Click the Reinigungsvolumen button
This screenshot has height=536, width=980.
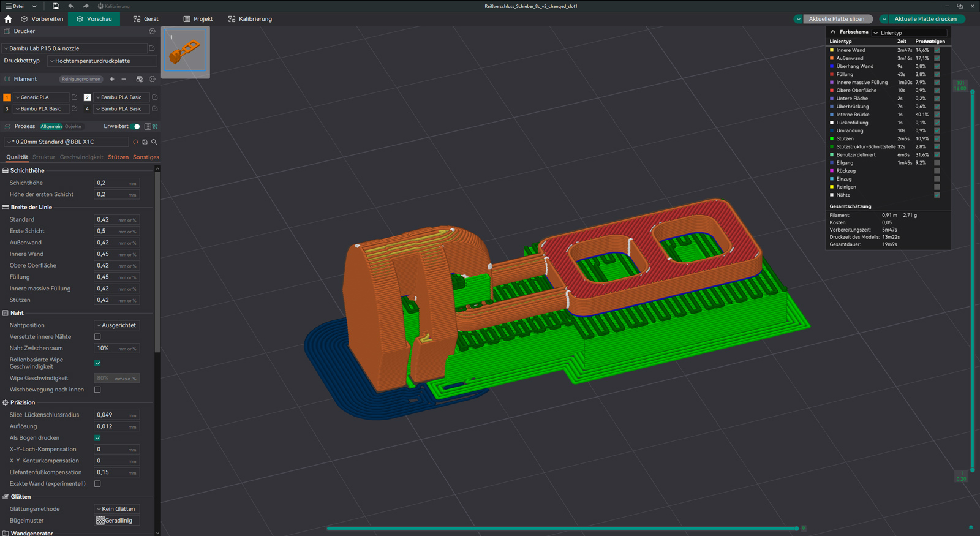[80, 79]
